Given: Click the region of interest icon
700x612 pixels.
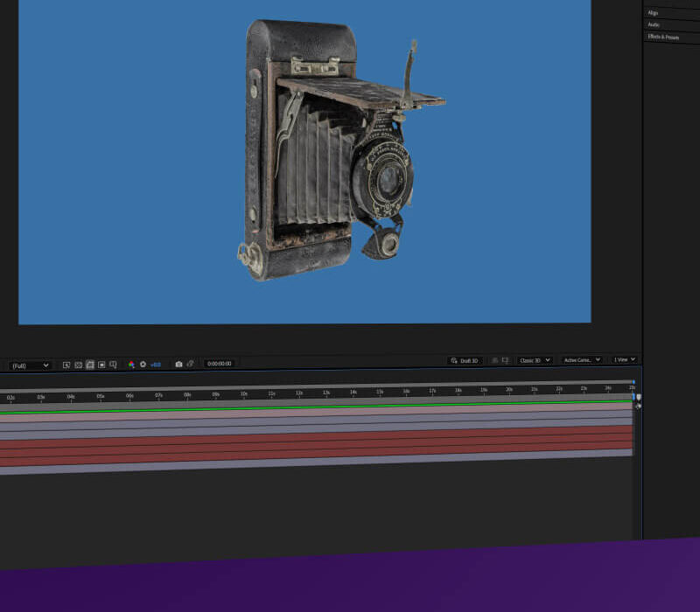Looking at the screenshot, I should coord(101,365).
